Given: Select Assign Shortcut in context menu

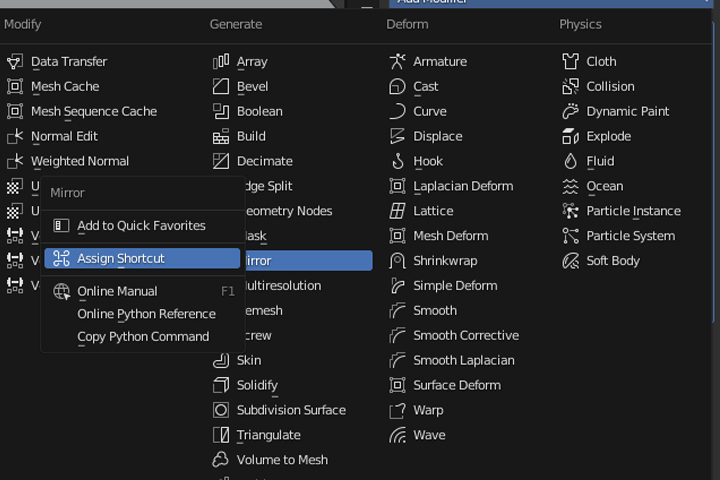Looking at the screenshot, I should pos(142,259).
